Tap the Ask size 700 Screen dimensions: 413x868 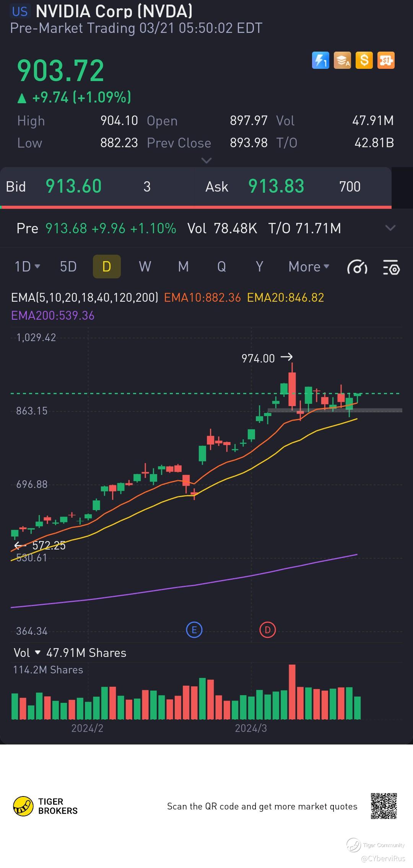tap(350, 187)
